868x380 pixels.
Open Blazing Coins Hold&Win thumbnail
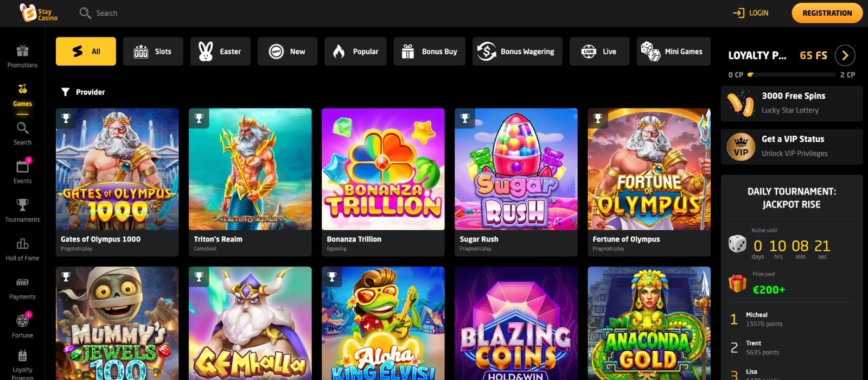click(x=516, y=324)
